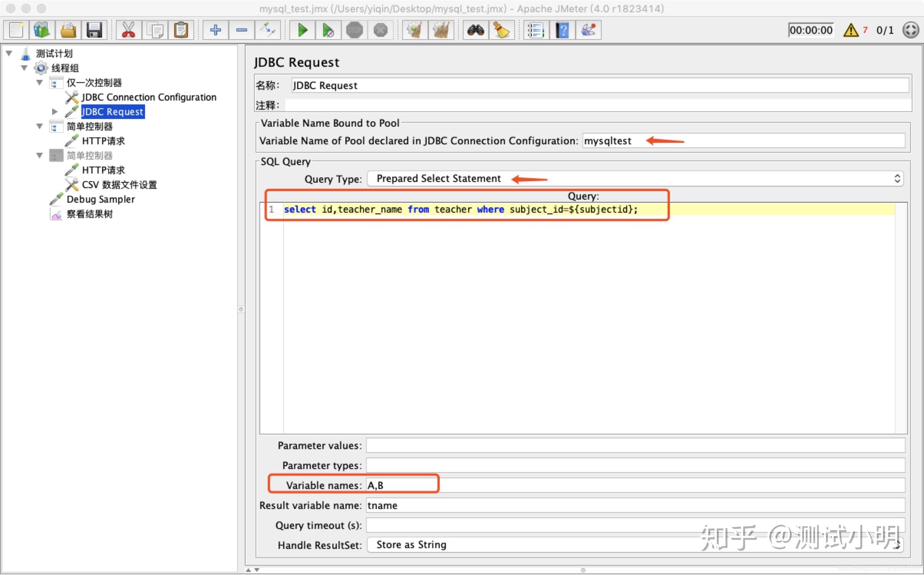Select JDBC Connection Configuration in the tree
Screen dimensions: 924x575
148,97
